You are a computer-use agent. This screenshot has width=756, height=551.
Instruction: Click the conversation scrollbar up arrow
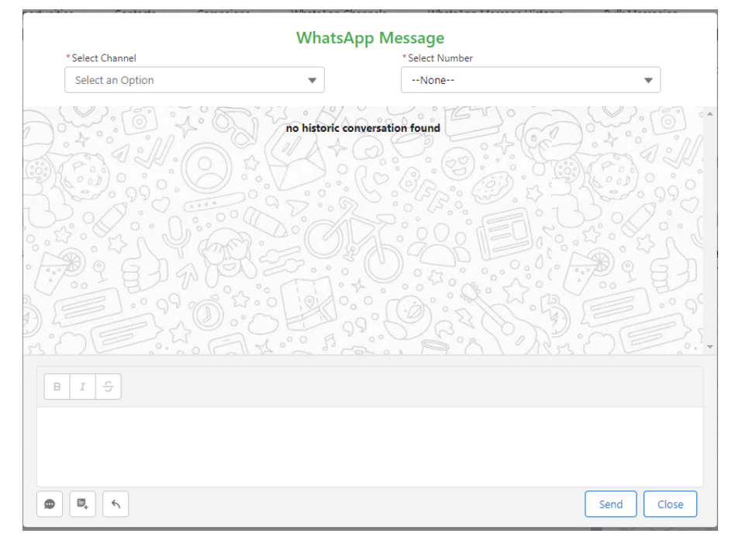click(709, 114)
